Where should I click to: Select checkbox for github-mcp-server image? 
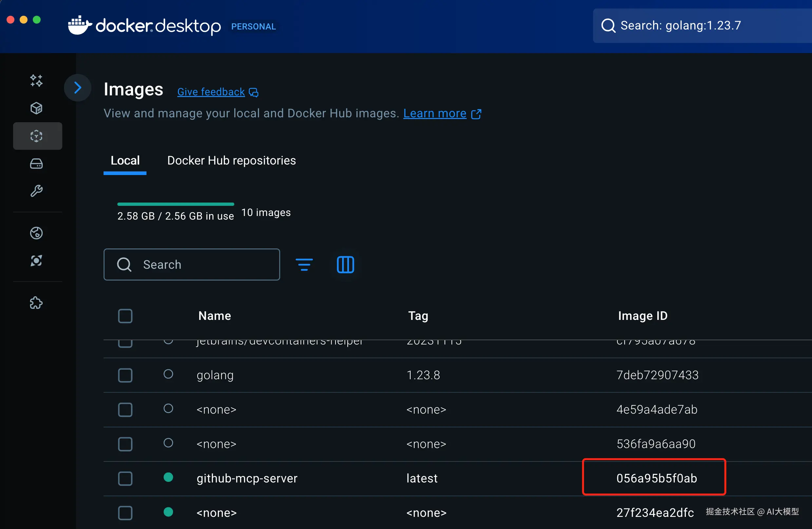click(x=125, y=479)
